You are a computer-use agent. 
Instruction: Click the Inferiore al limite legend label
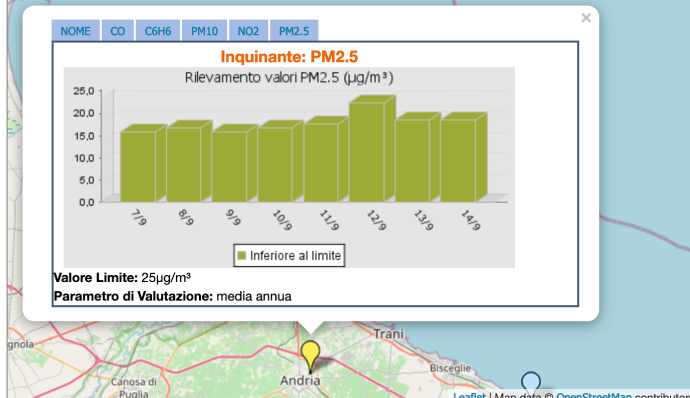(295, 256)
